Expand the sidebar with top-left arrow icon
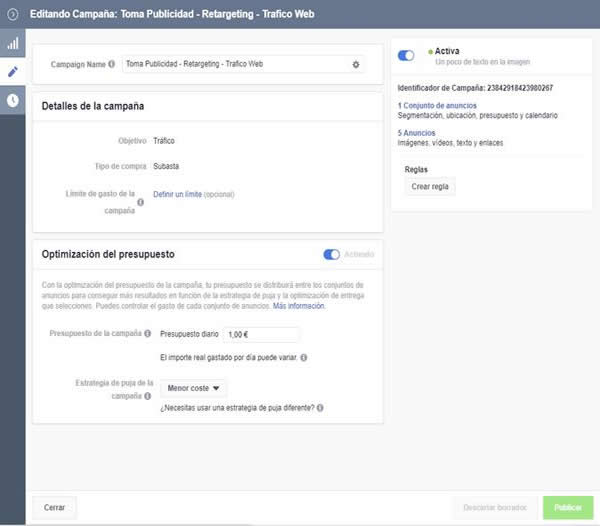This screenshot has width=600, height=526. click(x=12, y=13)
